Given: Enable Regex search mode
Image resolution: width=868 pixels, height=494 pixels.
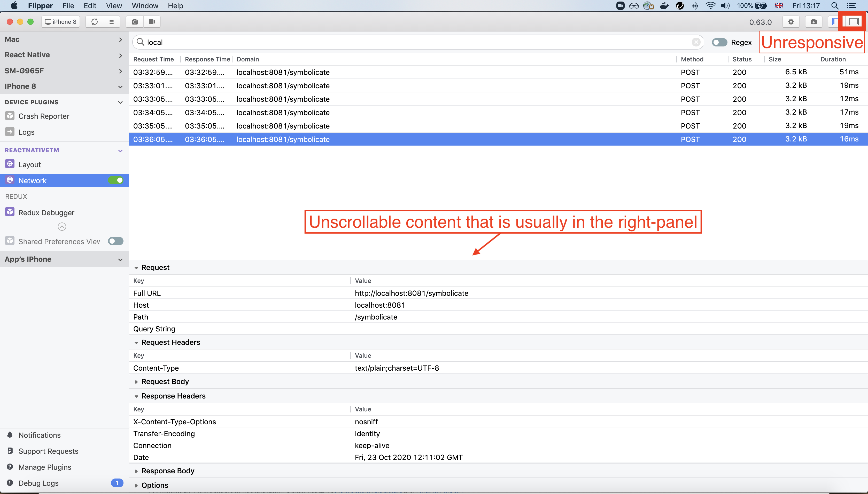Looking at the screenshot, I should (719, 42).
